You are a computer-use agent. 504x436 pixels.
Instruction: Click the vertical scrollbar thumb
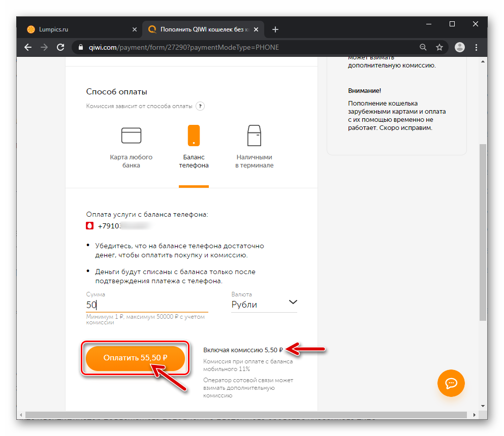(x=483, y=232)
